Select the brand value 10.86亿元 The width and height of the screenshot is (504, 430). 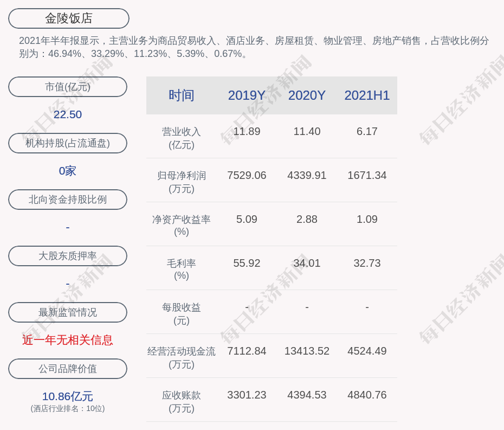pos(68,396)
